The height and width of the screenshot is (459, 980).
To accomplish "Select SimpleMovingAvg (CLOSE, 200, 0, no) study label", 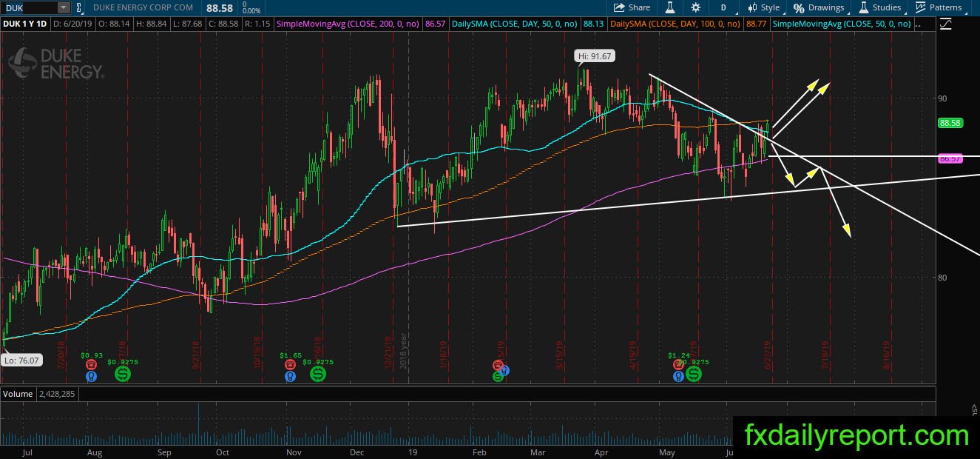I will 348,24.
